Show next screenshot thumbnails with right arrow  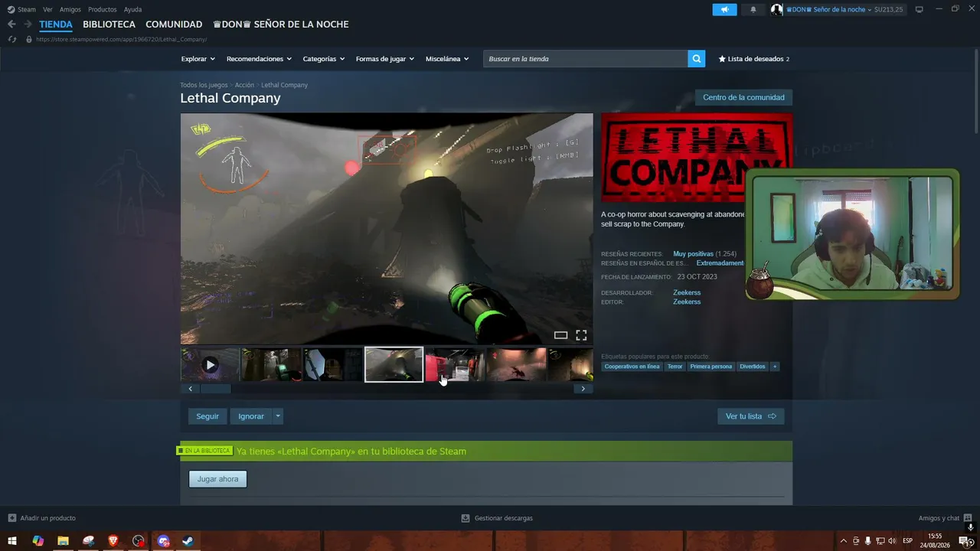[583, 389]
